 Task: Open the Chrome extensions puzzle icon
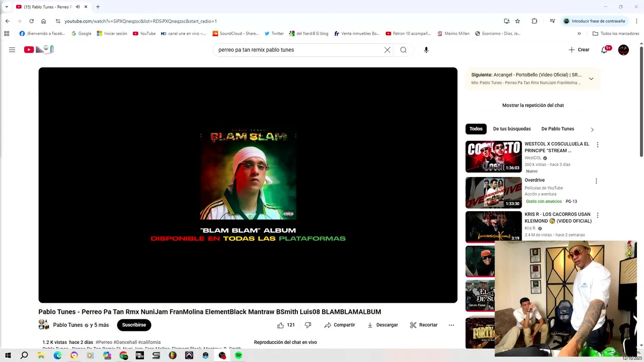tap(534, 21)
